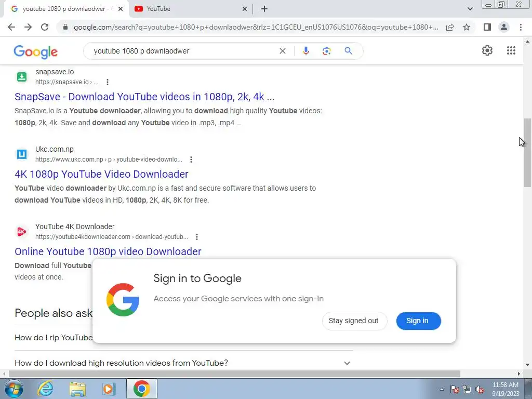This screenshot has width=532, height=399.
Task: Click the browser address bar URL
Action: click(x=256, y=27)
